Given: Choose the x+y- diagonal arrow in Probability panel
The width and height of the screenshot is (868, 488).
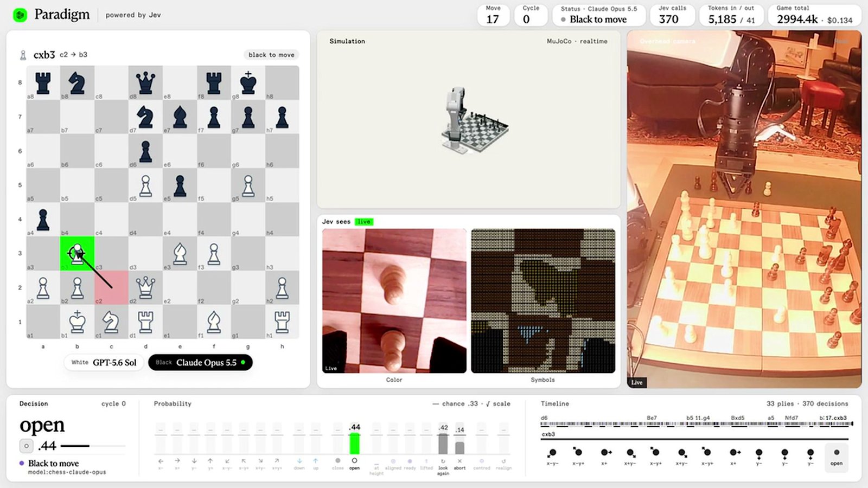Looking at the screenshot, I should click(260, 461).
